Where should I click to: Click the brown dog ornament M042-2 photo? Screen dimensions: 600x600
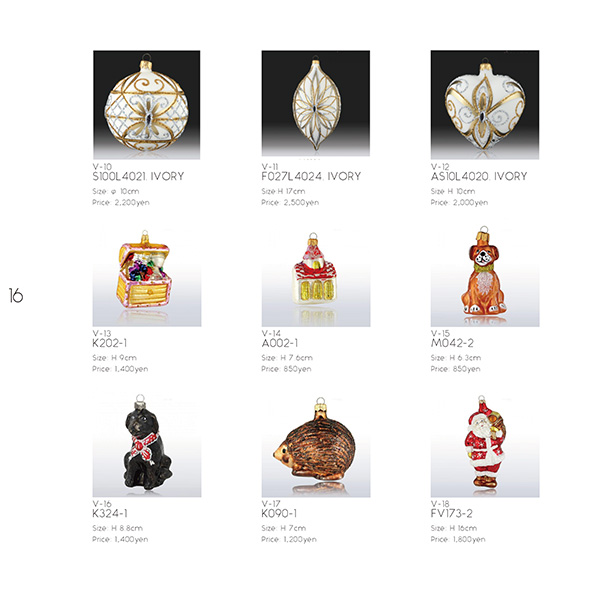(x=485, y=276)
